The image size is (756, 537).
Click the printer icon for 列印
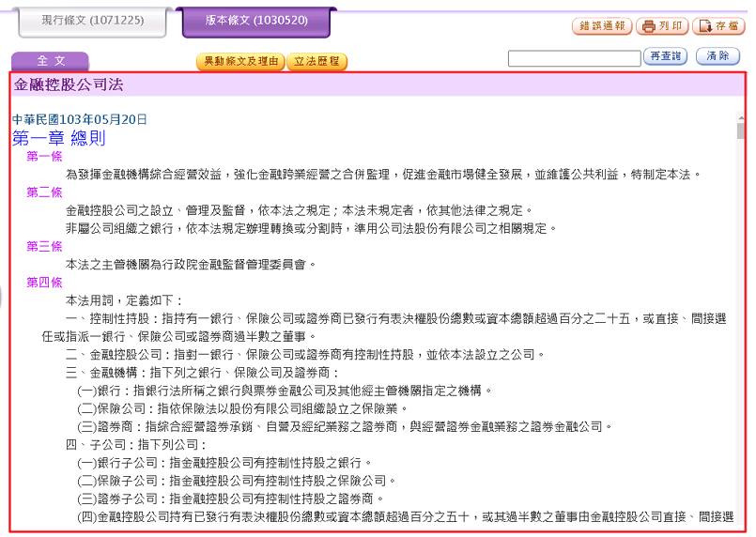[649, 26]
